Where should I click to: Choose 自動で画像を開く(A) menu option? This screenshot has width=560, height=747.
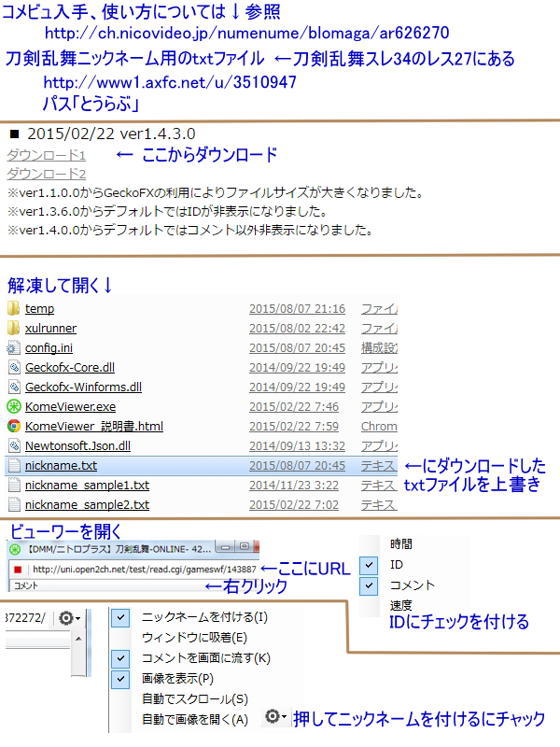pyautogui.click(x=195, y=719)
